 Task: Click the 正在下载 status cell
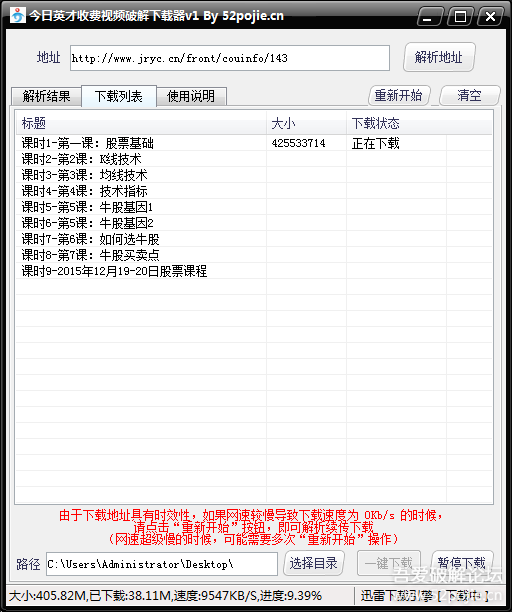pos(376,143)
